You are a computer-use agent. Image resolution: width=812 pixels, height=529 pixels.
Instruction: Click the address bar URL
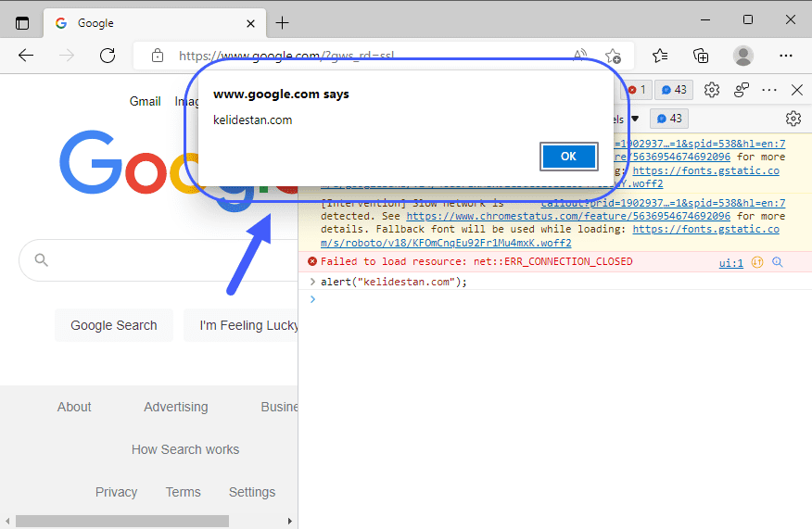coord(286,56)
